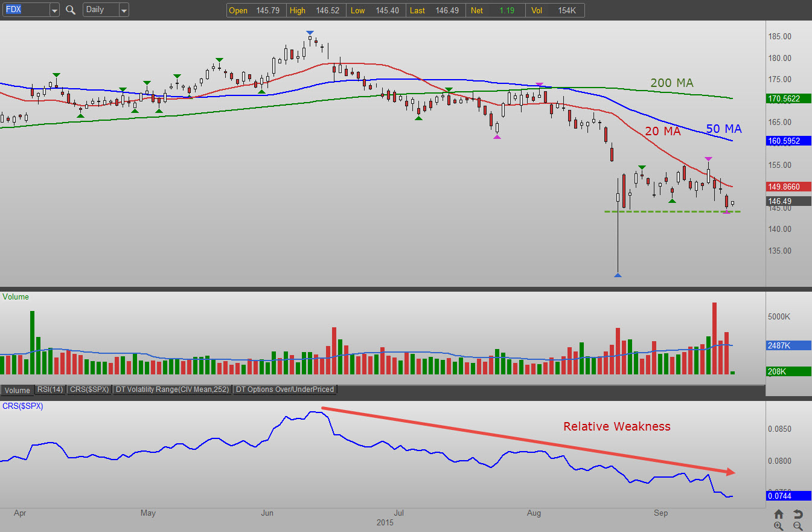Click the red 20 MA price tag 149.8660
Screen dimensions: 812x532
coord(788,187)
